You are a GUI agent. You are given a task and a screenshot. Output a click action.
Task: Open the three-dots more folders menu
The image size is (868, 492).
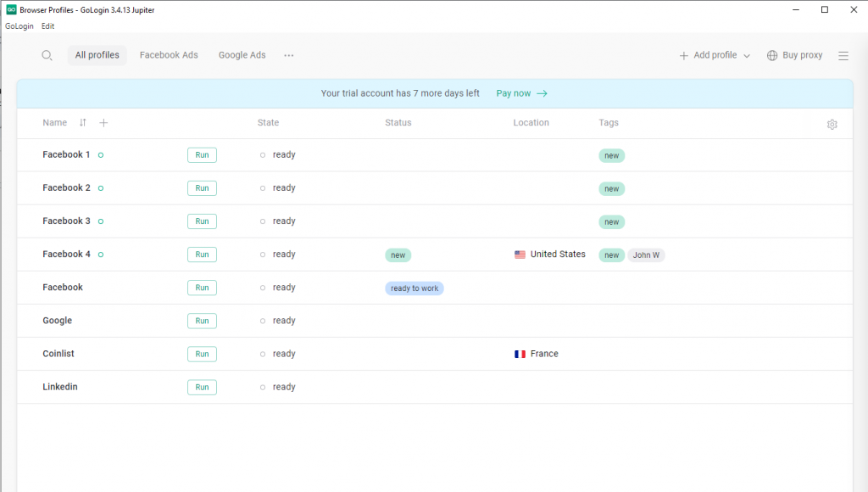289,56
